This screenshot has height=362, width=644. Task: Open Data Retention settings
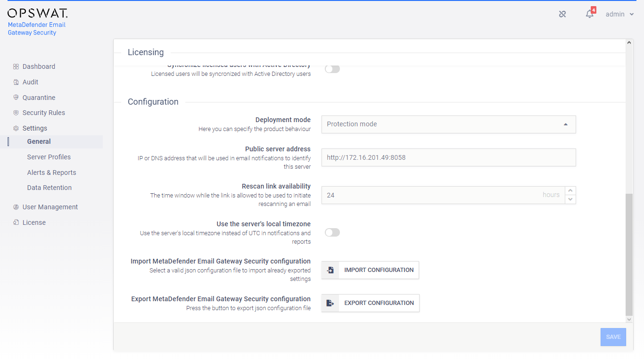pos(50,188)
